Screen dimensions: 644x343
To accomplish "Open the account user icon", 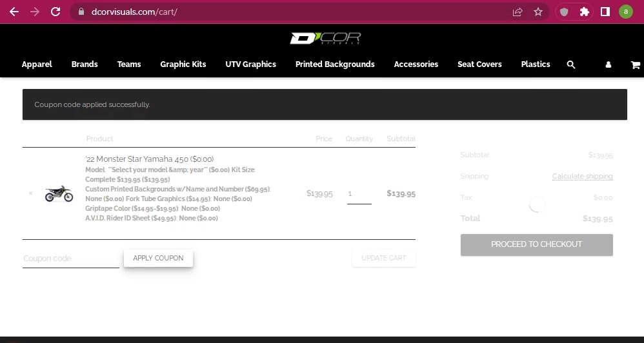I will pos(609,65).
